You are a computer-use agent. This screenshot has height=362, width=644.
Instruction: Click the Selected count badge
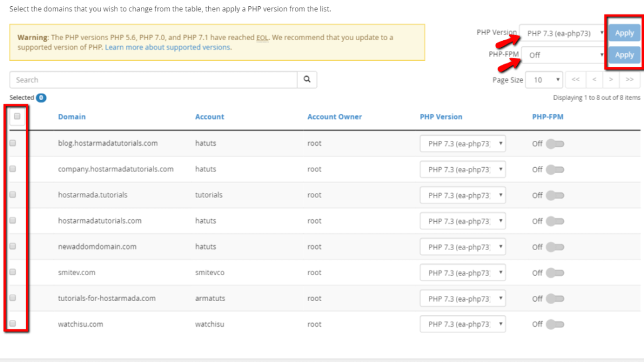click(x=41, y=97)
